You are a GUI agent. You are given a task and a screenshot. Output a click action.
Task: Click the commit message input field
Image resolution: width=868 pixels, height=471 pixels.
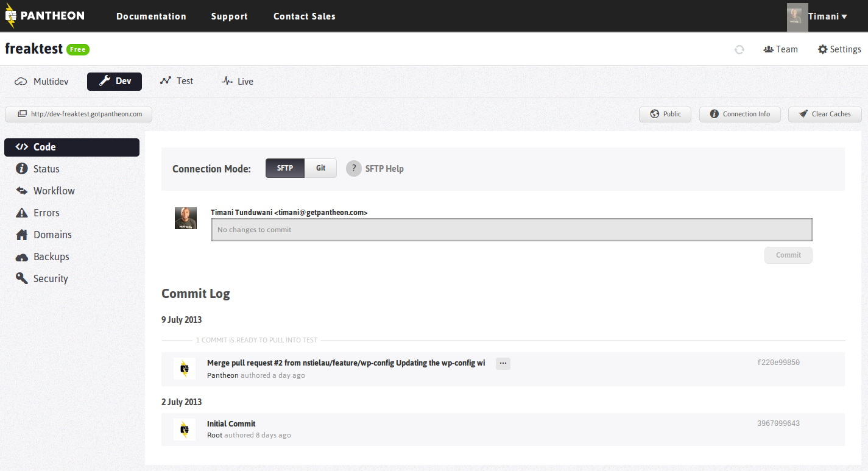coord(512,230)
